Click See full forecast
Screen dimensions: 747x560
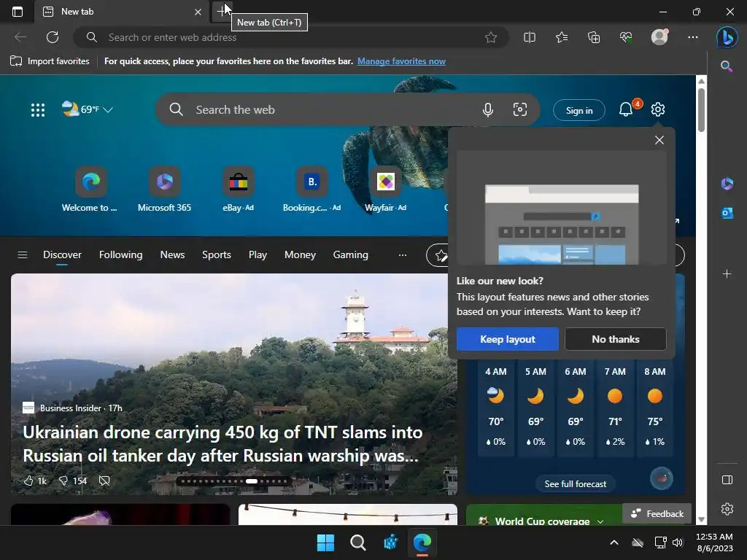(x=575, y=484)
